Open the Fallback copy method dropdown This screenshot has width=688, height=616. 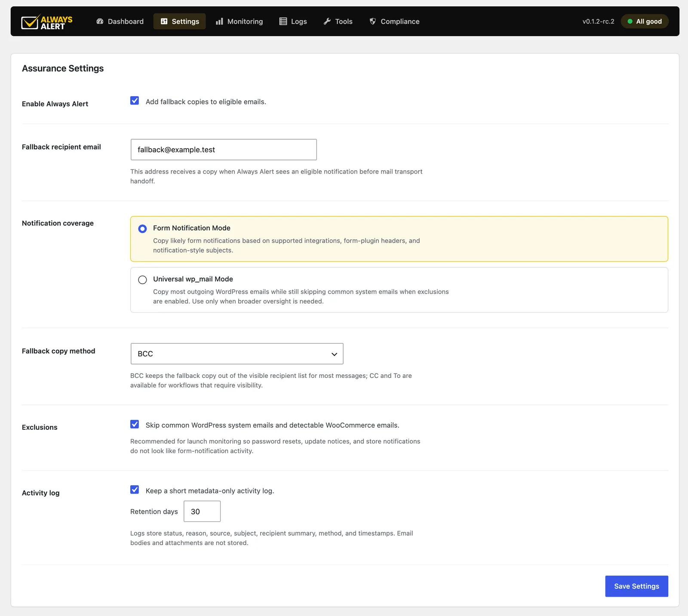click(x=237, y=354)
